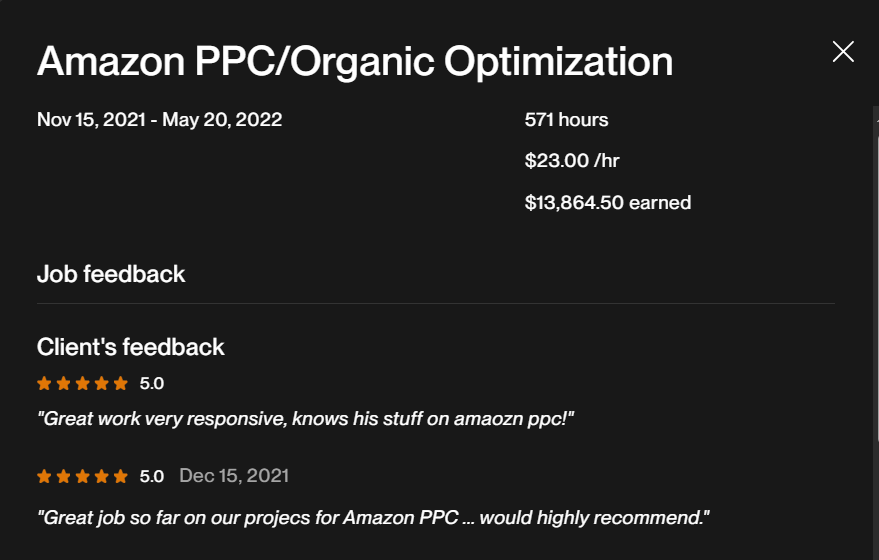The image size is (879, 560).
Task: Click the last star of the second review
Action: [121, 476]
